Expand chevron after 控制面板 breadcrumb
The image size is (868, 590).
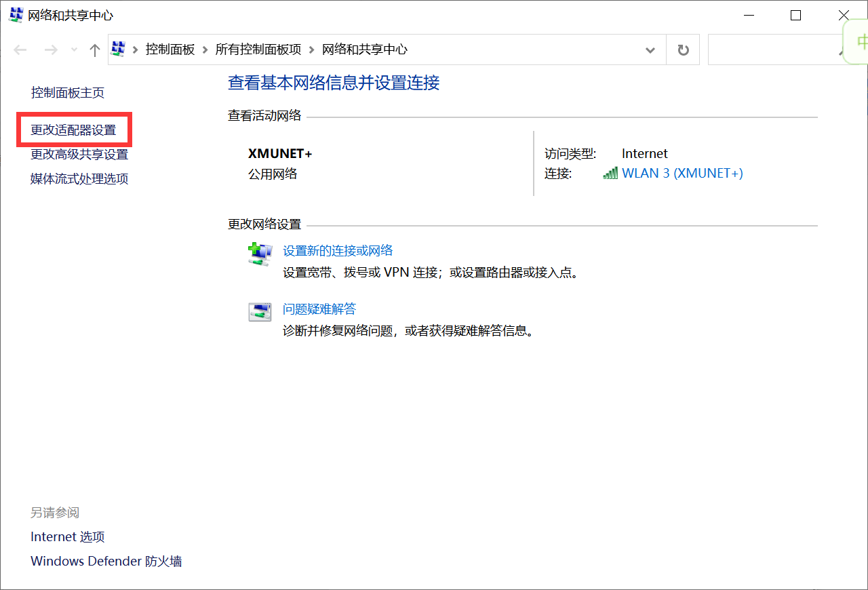(205, 50)
